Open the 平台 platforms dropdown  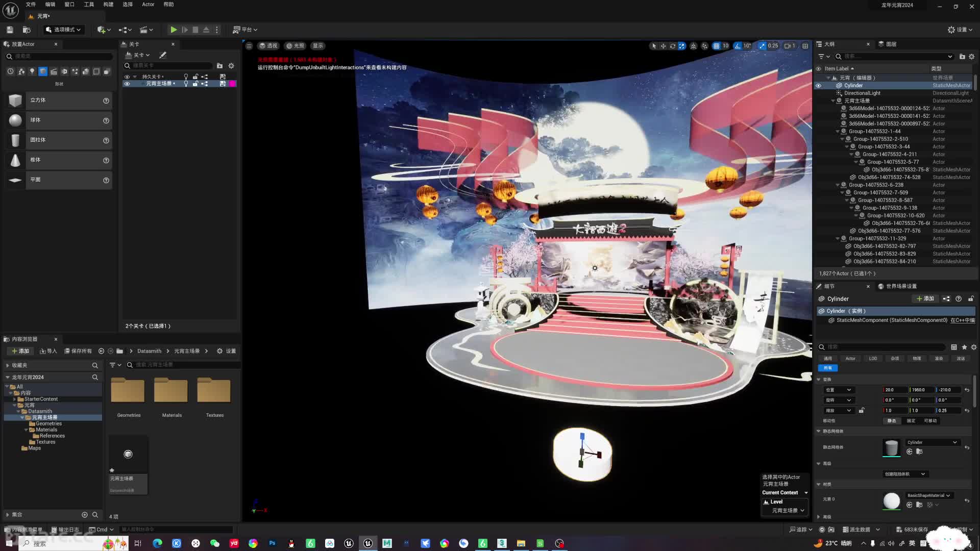click(x=245, y=30)
